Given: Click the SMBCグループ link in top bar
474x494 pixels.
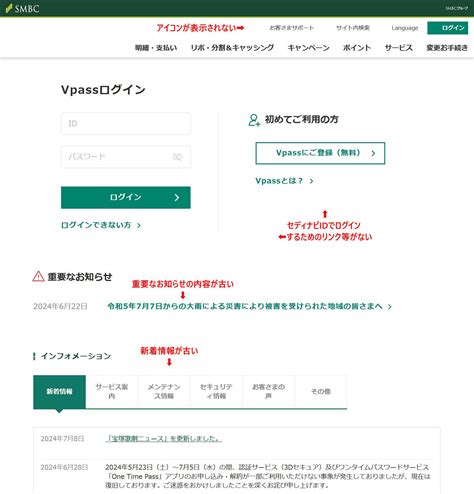Looking at the screenshot, I should [457, 8].
